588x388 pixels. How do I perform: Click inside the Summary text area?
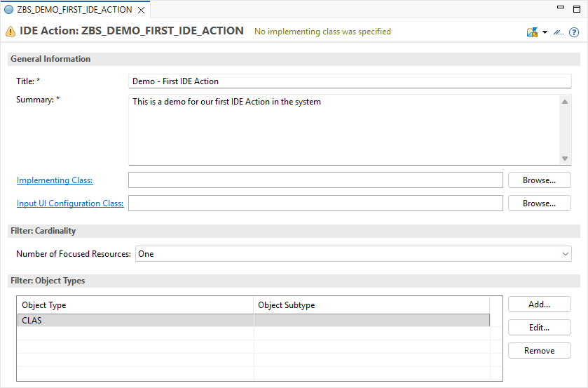click(x=343, y=130)
